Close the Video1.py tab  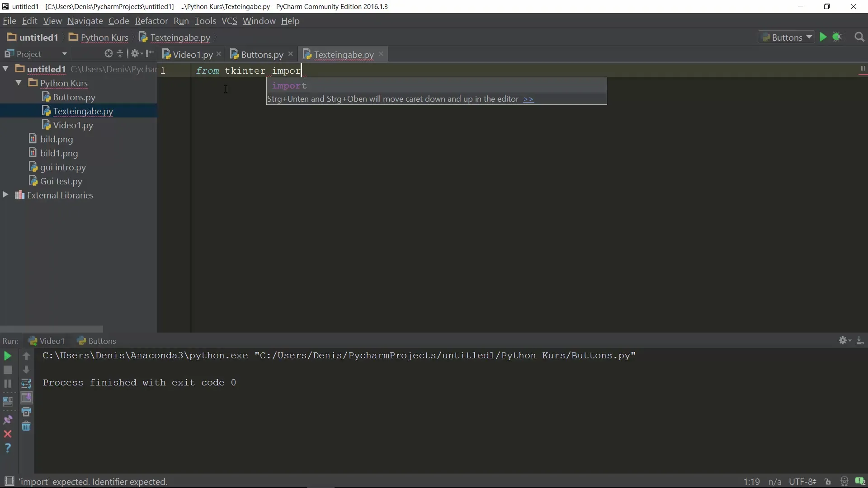coord(219,54)
